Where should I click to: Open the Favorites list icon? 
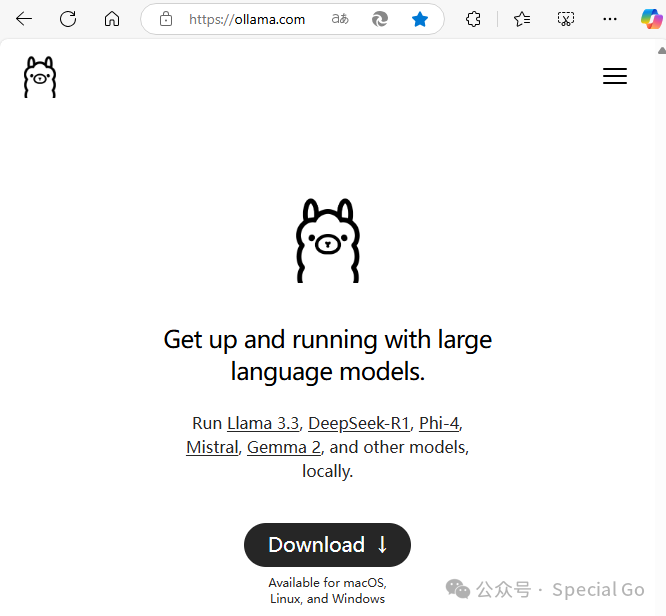[x=522, y=19]
